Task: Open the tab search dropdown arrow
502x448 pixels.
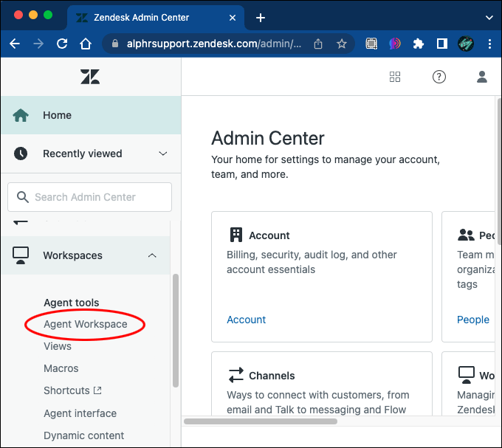Action: (x=489, y=18)
